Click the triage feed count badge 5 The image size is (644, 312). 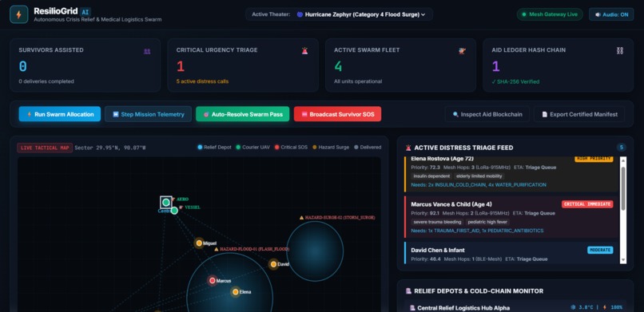coord(621,148)
